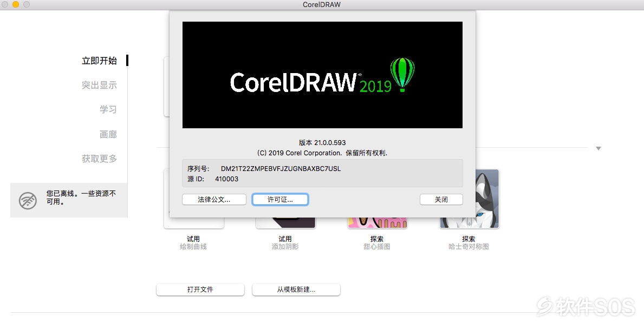Click 打开文件 to open a file
Screen dimensions: 644x322
[x=200, y=290]
